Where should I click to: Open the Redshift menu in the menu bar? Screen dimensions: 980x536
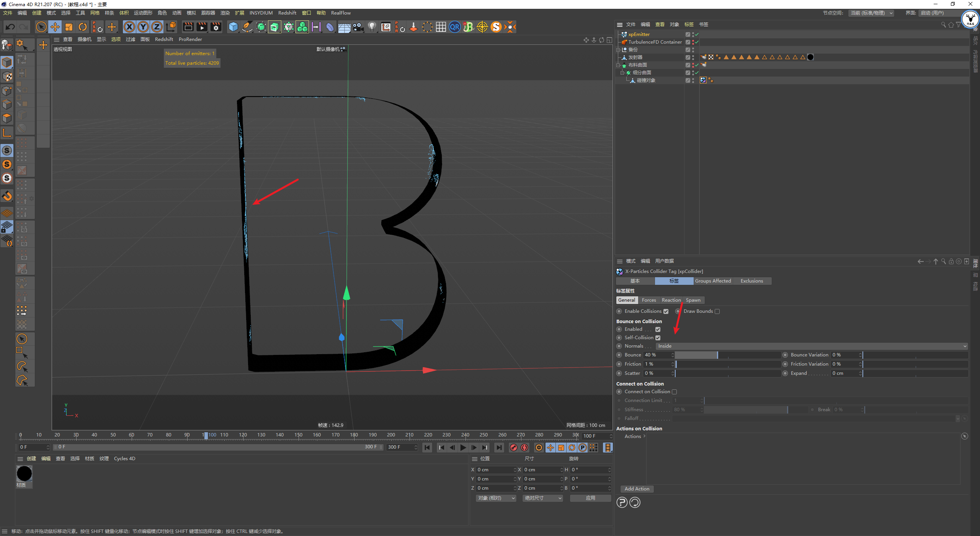coord(287,13)
